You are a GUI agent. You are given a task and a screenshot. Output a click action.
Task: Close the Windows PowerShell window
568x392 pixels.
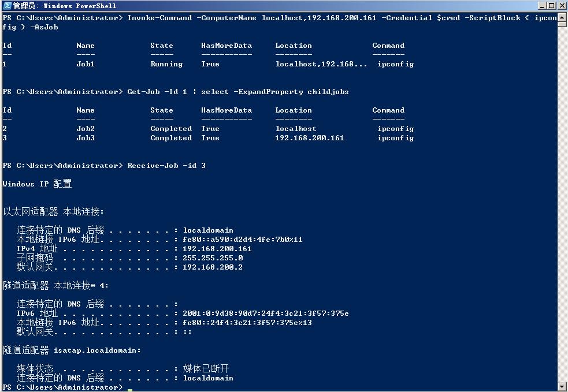pyautogui.click(x=562, y=6)
